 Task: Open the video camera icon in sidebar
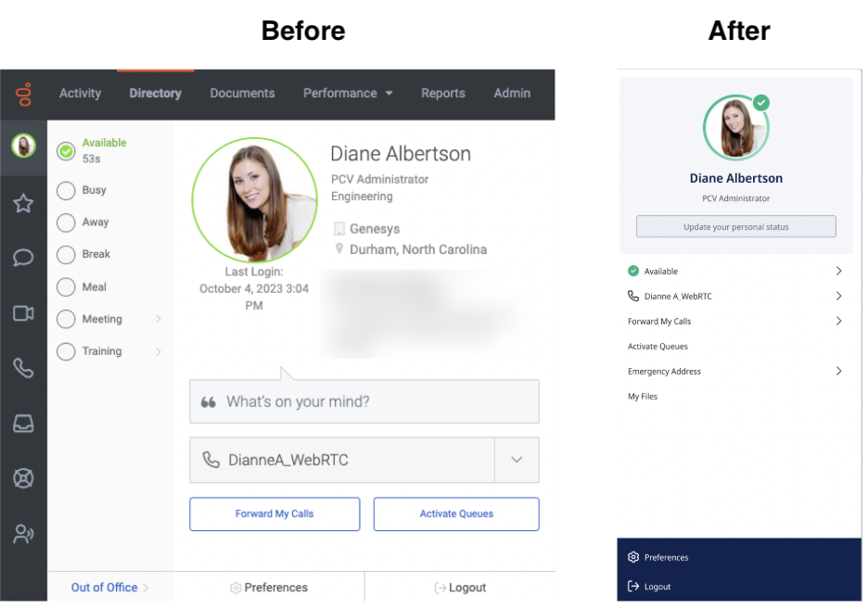point(23,313)
